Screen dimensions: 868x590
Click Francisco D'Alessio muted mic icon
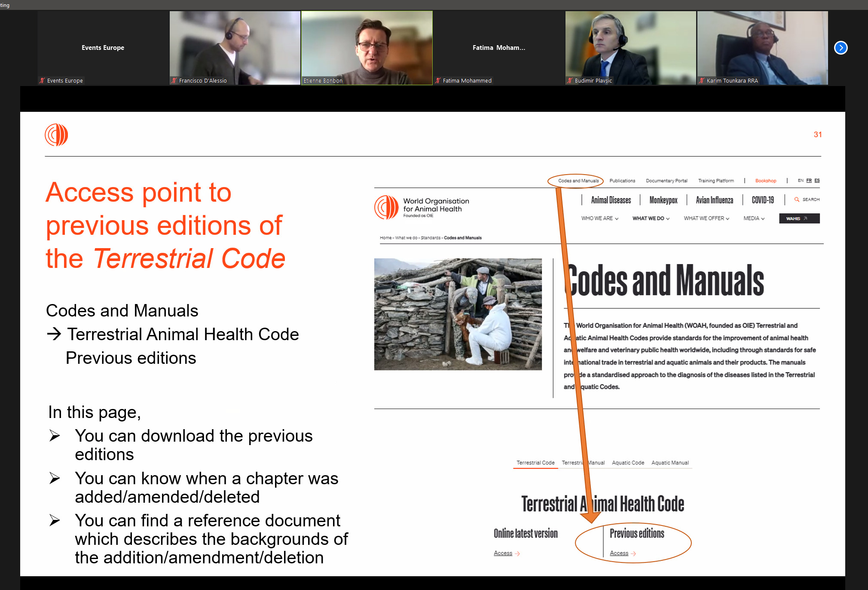[174, 80]
